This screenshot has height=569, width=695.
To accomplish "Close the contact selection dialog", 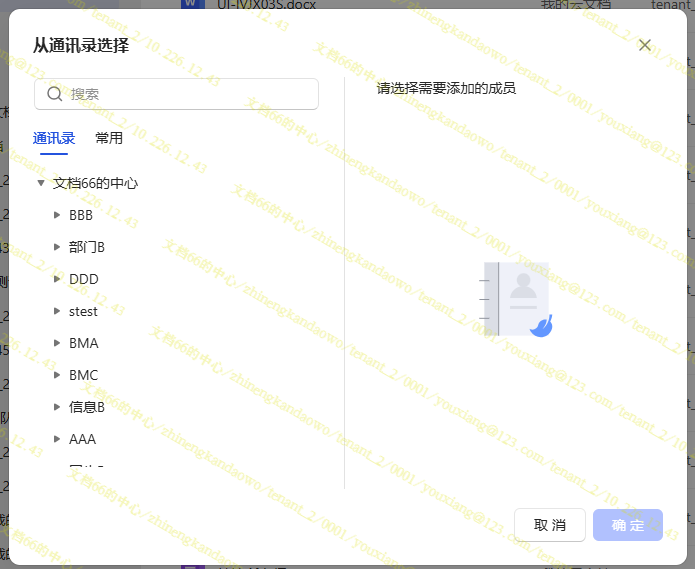I will point(645,45).
